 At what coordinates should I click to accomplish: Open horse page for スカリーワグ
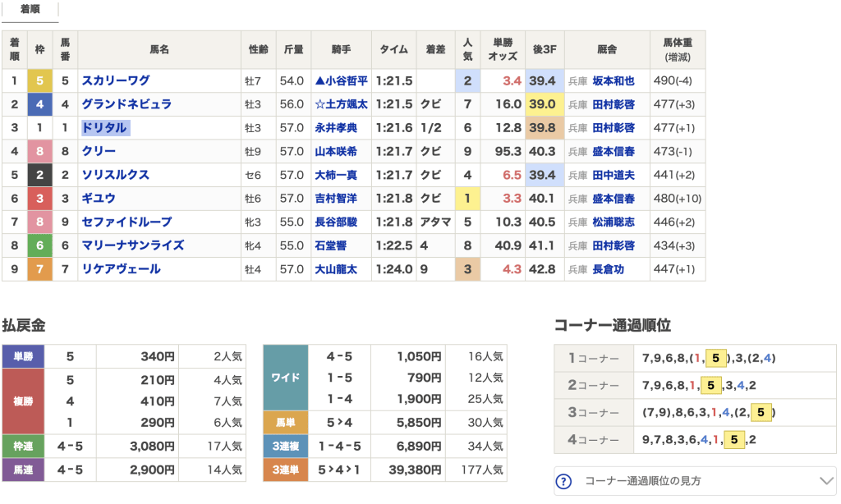pos(115,81)
